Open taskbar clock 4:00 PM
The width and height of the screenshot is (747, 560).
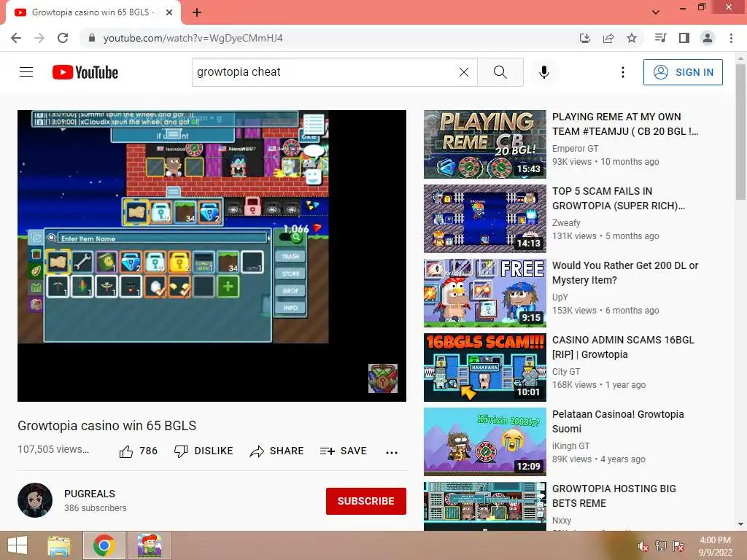click(715, 545)
